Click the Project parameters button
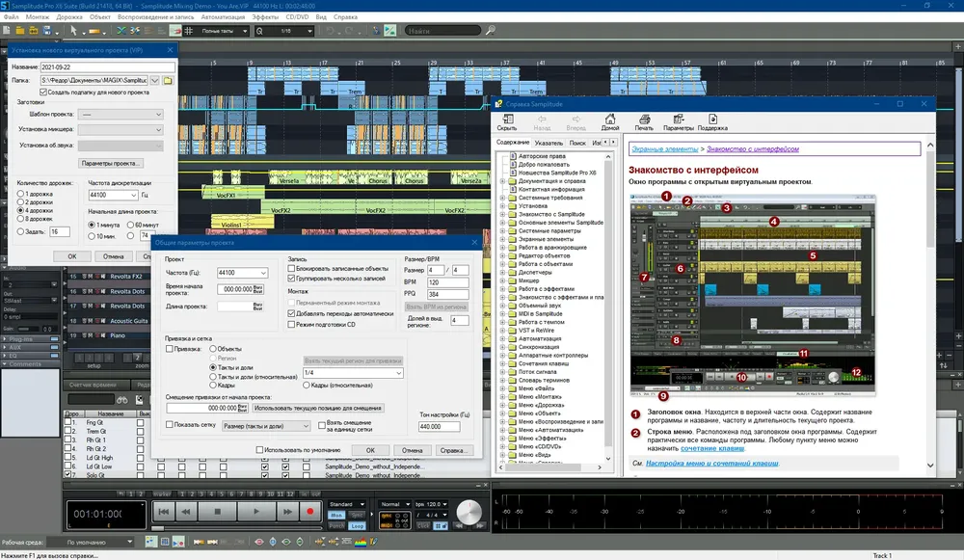 [111, 164]
